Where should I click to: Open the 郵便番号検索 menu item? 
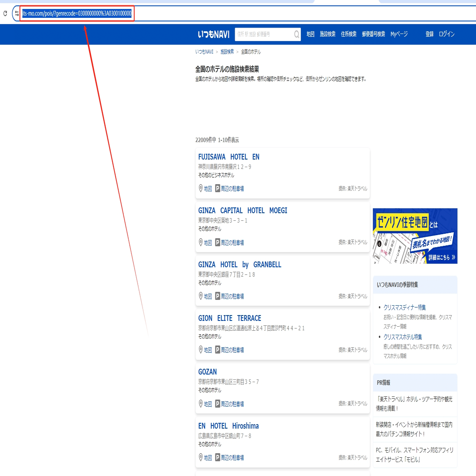(x=373, y=34)
